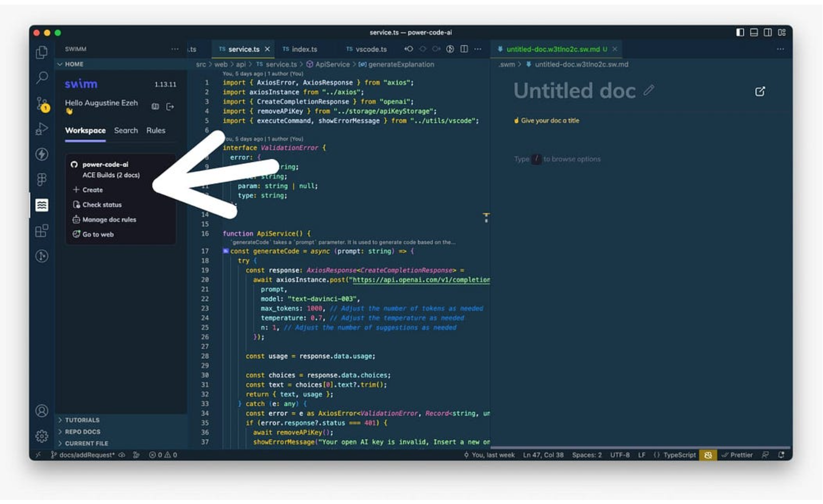Click errors and warnings count in status bar

coord(163,455)
